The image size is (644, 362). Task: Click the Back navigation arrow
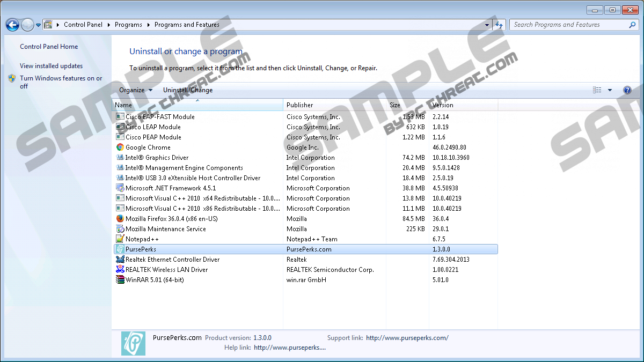(x=12, y=25)
